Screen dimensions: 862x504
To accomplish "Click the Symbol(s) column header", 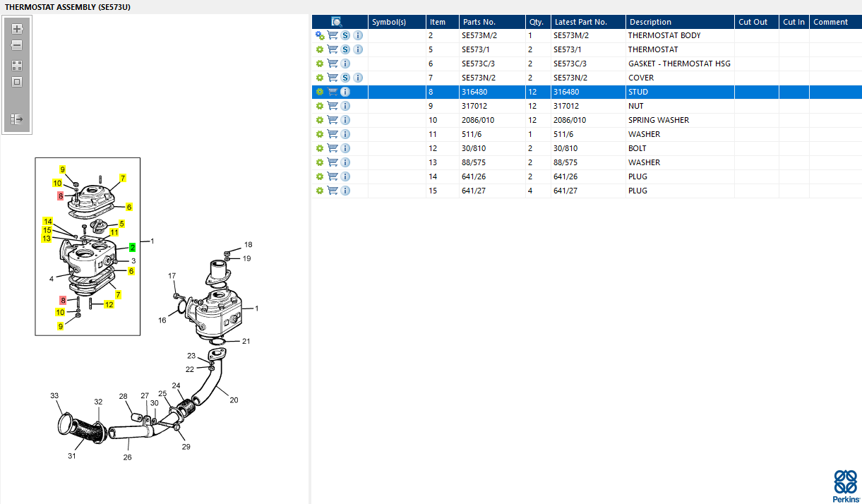I will click(397, 22).
